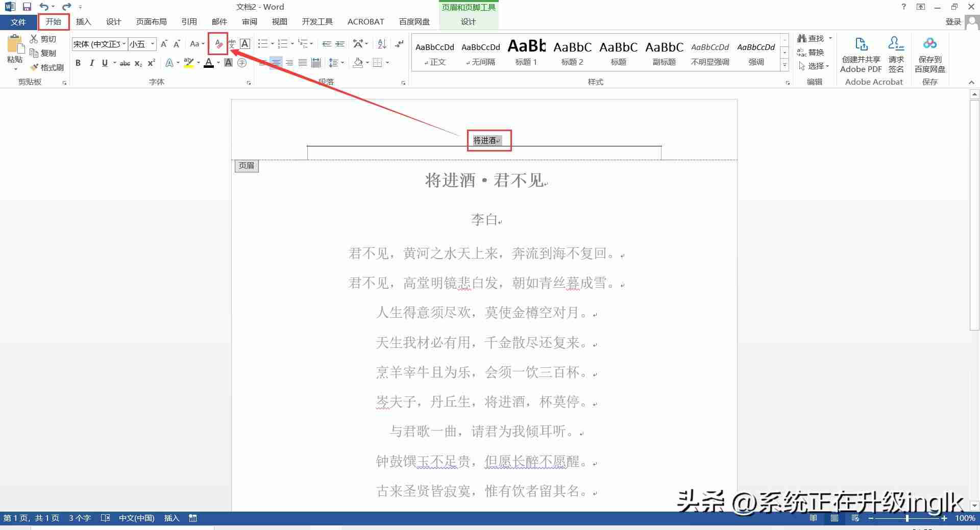The height and width of the screenshot is (530, 980).
Task: Click the Shrink Font icon
Action: click(x=177, y=44)
